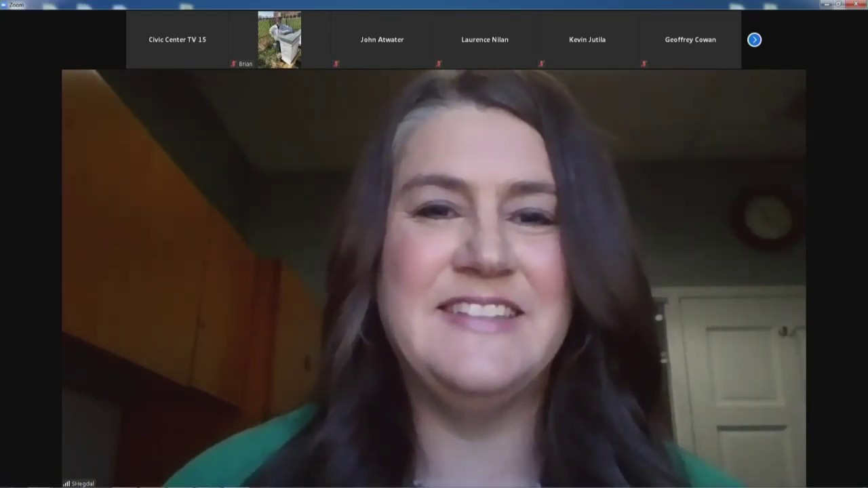Click Geoffrey Cowan's muted microphone icon
Image resolution: width=868 pixels, height=488 pixels.
644,64
